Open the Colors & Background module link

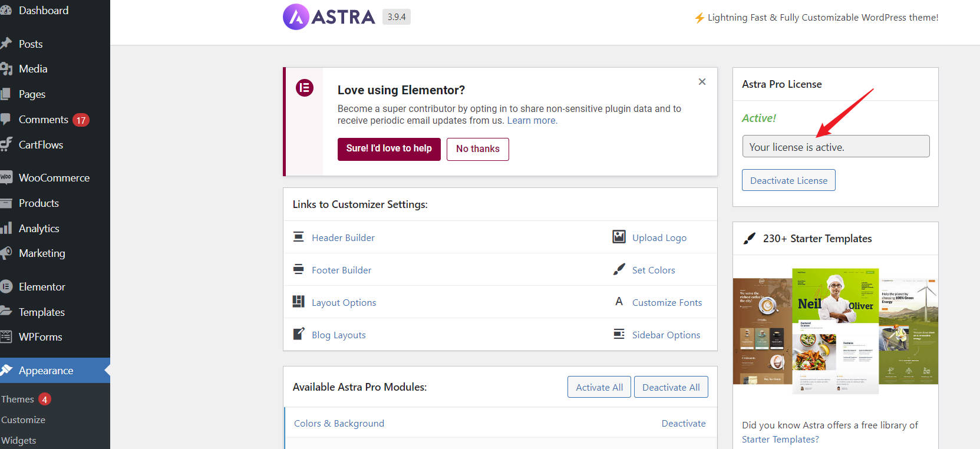click(339, 423)
